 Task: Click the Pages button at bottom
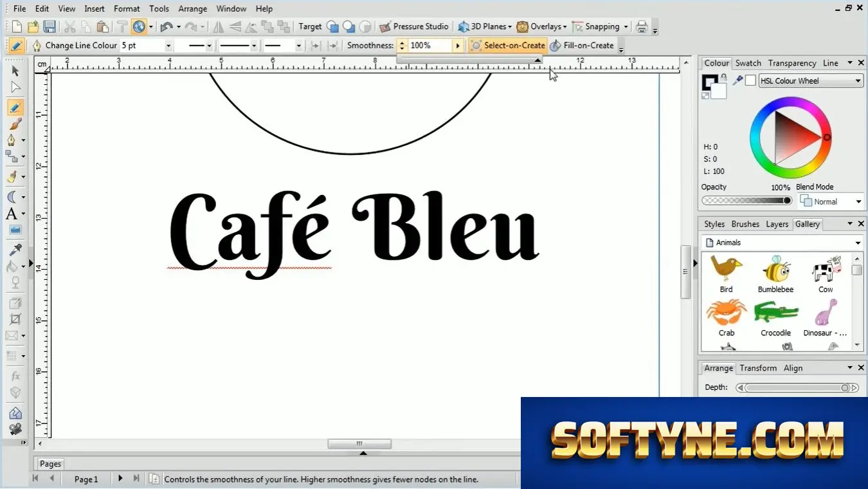pyautogui.click(x=50, y=463)
